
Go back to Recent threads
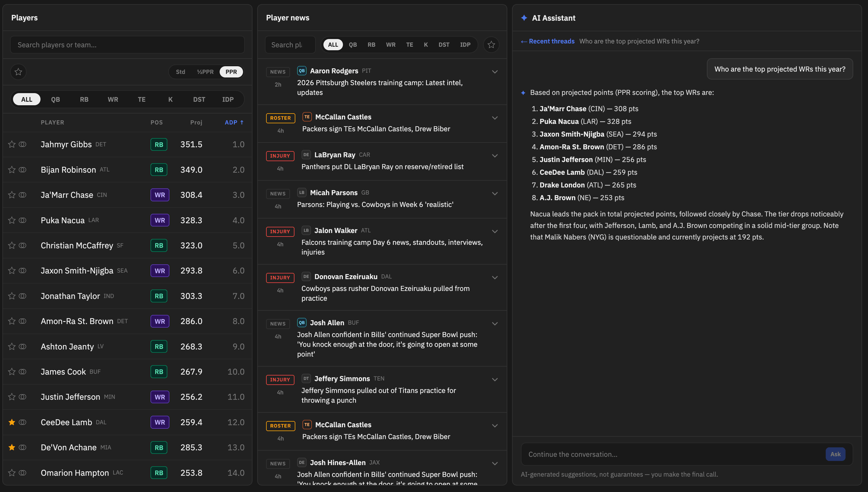(x=548, y=41)
